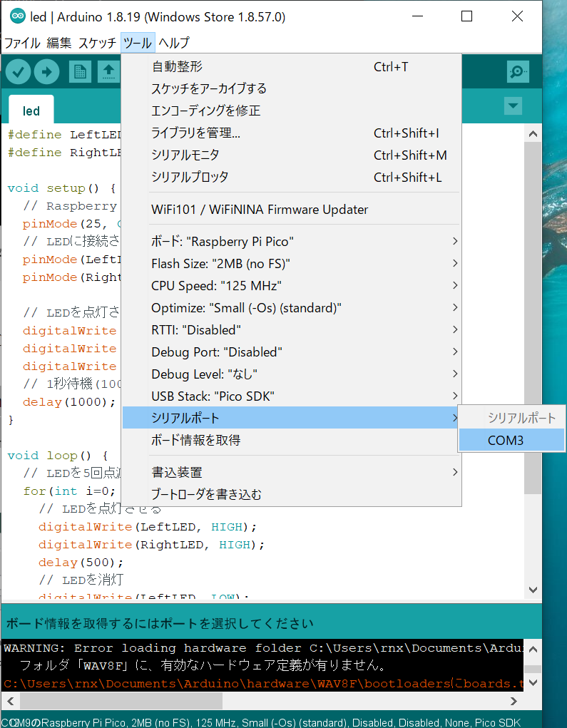Click the console scroll down arrow

click(533, 683)
